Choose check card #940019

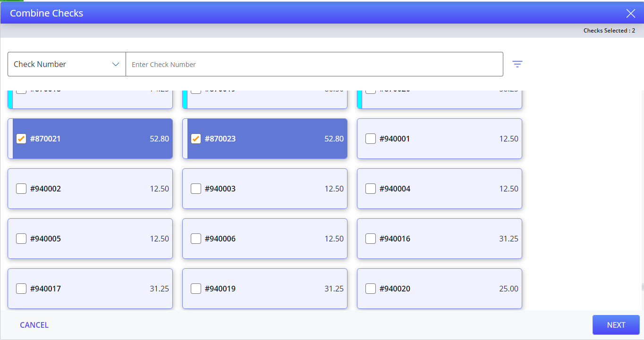(265, 289)
